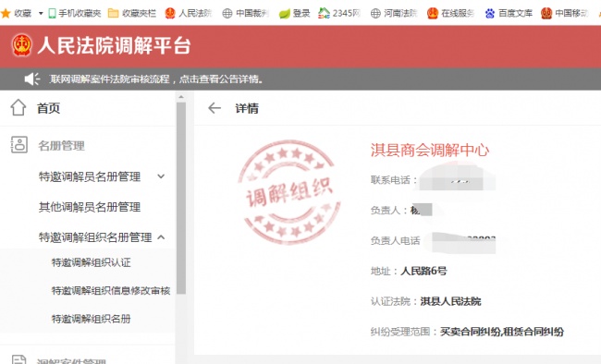Open the 收藏夹栏 bookmarks bar folder
This screenshot has height=364, width=601.
pyautogui.click(x=132, y=14)
